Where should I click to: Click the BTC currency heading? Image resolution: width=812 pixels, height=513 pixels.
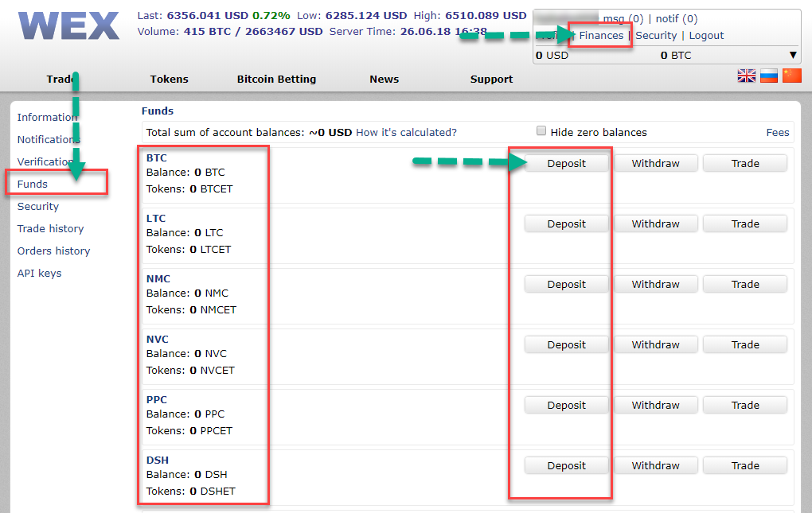coord(156,157)
